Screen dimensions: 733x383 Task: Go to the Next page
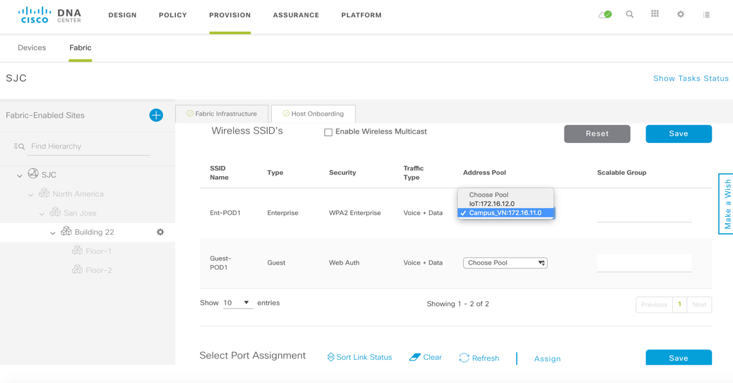click(699, 304)
